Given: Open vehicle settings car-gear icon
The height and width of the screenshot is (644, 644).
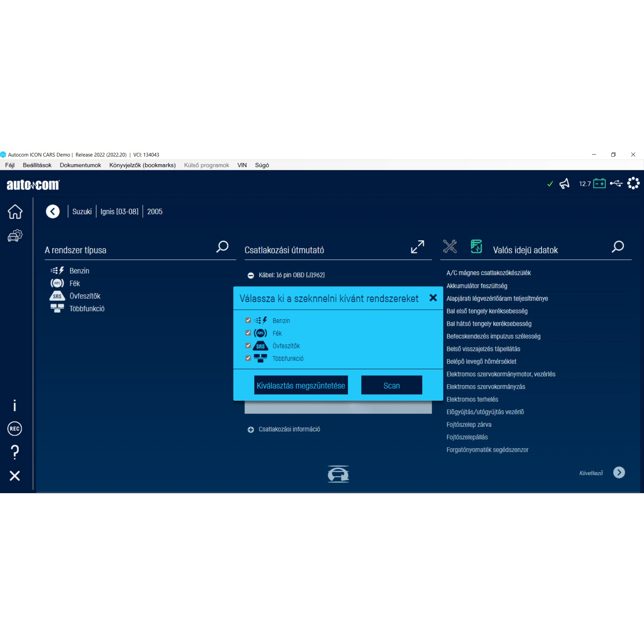Looking at the screenshot, I should (x=15, y=235).
